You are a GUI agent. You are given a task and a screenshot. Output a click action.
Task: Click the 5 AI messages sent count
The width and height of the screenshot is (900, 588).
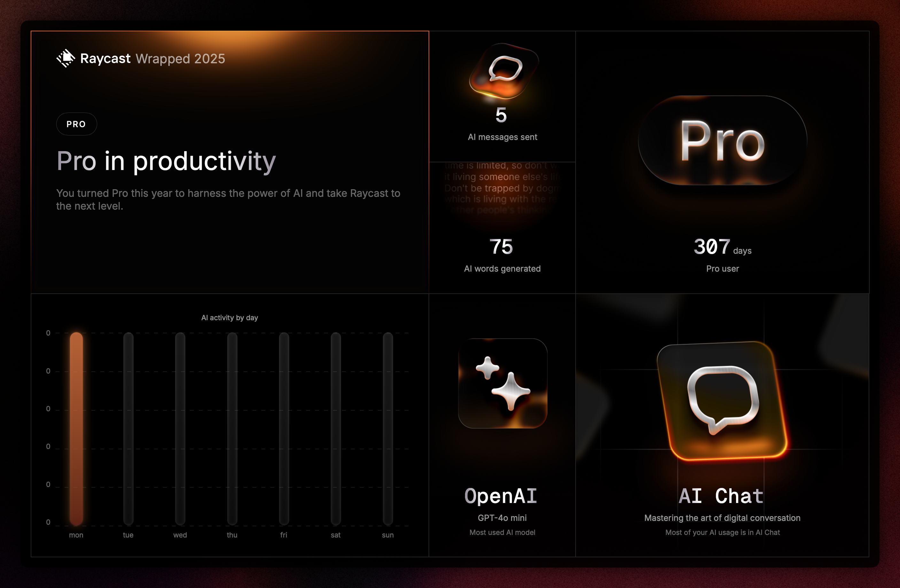[501, 115]
